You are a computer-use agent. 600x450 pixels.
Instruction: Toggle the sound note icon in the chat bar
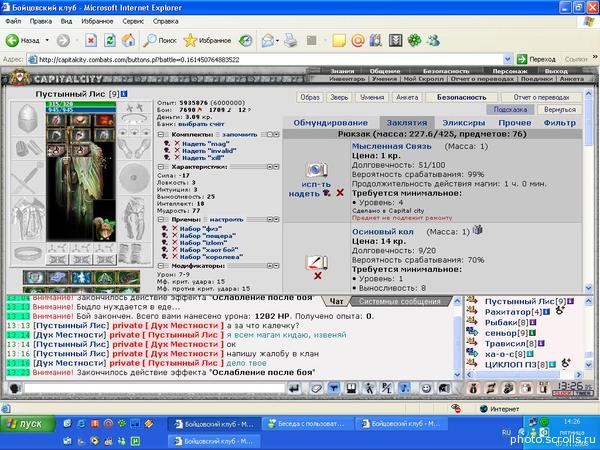tap(405, 388)
